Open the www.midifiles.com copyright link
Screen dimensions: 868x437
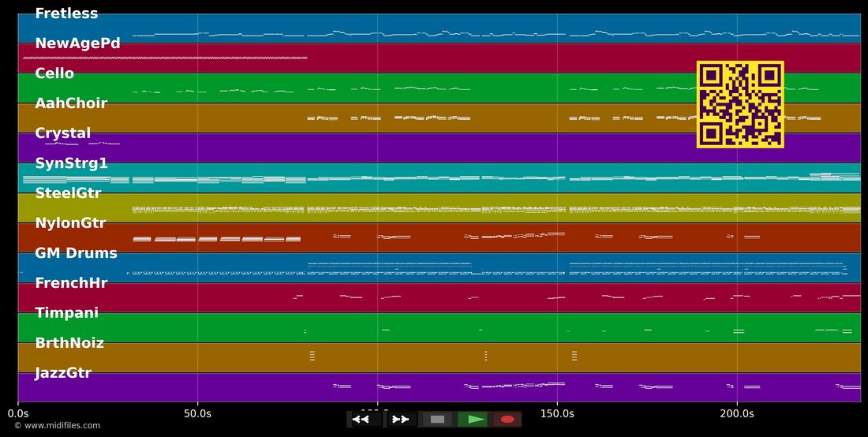58,425
